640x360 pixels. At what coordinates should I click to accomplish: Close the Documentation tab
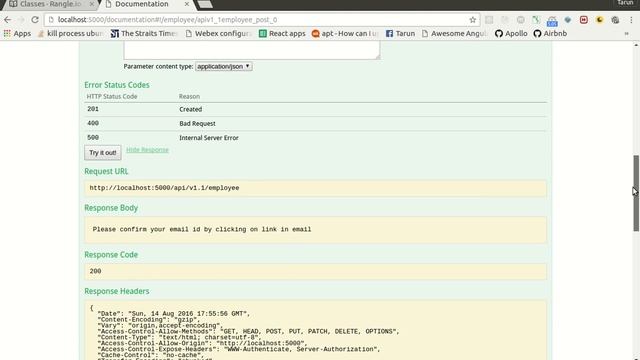(187, 4)
